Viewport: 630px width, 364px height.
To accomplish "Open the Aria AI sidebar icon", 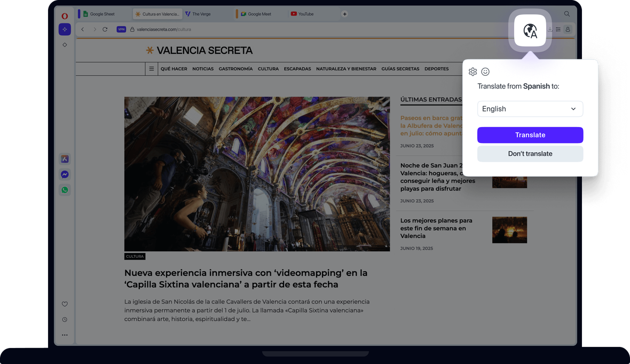I will 65,29.
